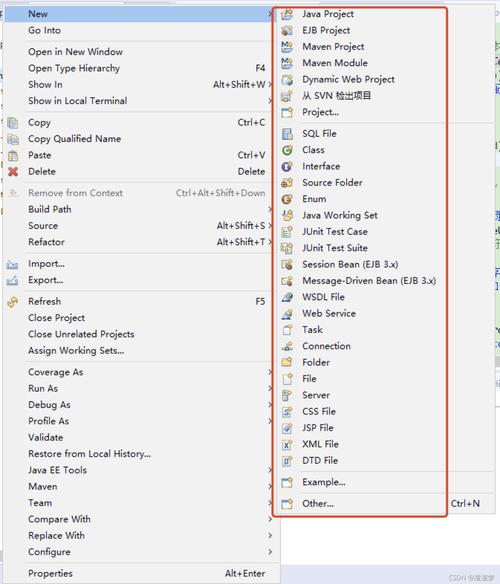Image resolution: width=500 pixels, height=584 pixels.
Task: Click the Connection icon
Action: tap(287, 346)
